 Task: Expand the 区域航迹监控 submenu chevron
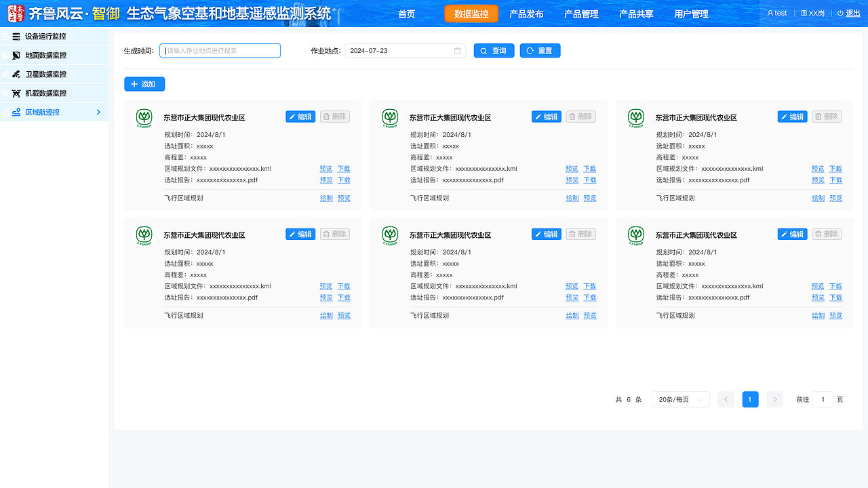click(x=99, y=112)
